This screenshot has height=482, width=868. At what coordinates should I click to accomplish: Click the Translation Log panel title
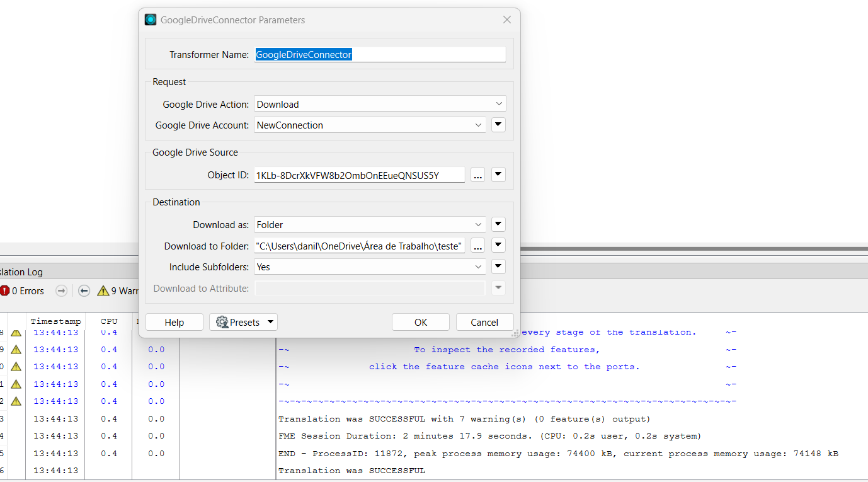[x=21, y=272]
